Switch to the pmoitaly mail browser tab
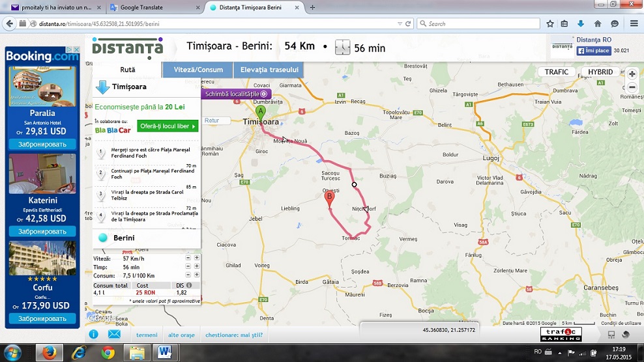The width and height of the screenshot is (644, 362). [x=56, y=7]
